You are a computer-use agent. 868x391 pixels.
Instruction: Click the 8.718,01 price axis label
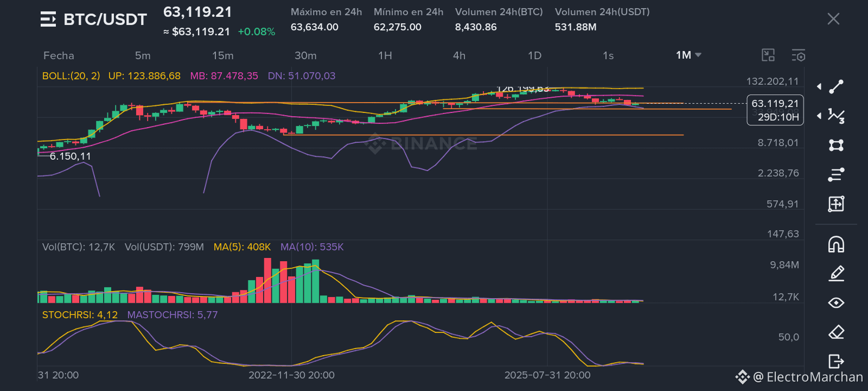click(x=778, y=143)
